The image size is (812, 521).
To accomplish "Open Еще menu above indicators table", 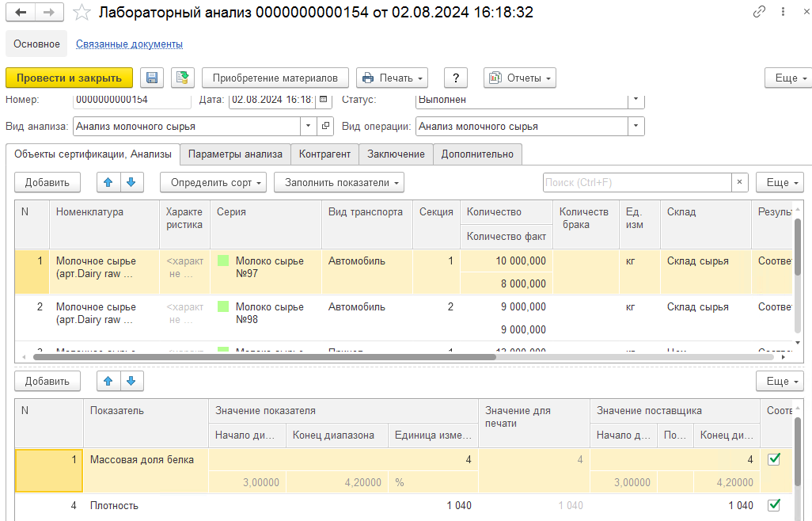I will pos(780,381).
